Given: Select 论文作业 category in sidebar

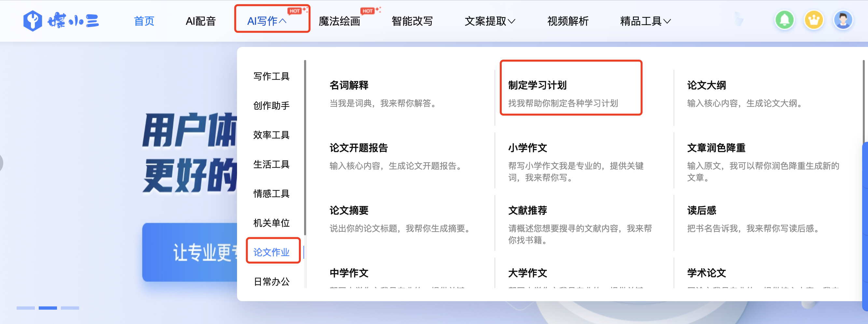Looking at the screenshot, I should (271, 252).
